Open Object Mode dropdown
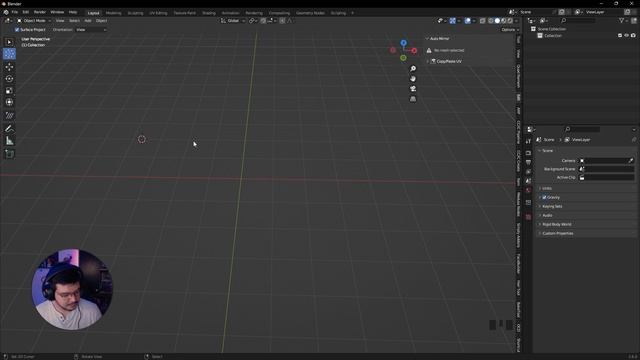 tap(34, 20)
